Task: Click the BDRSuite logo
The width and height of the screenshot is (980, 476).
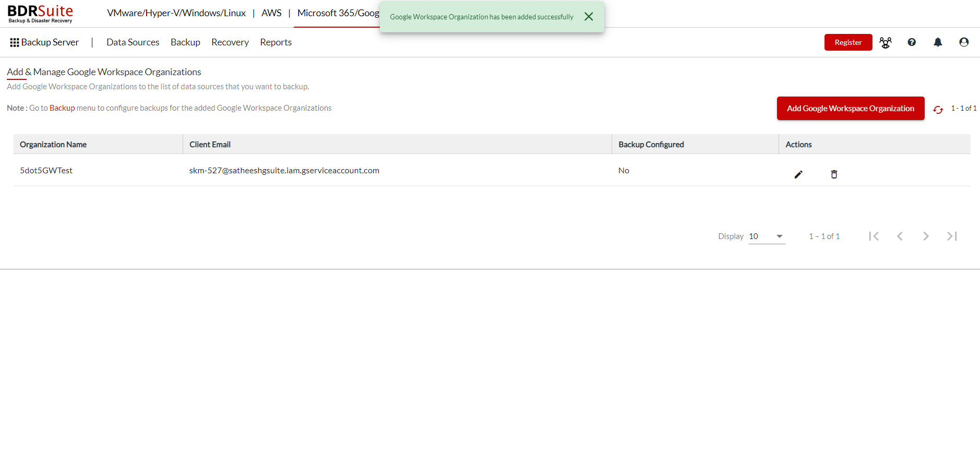Action: (40, 14)
